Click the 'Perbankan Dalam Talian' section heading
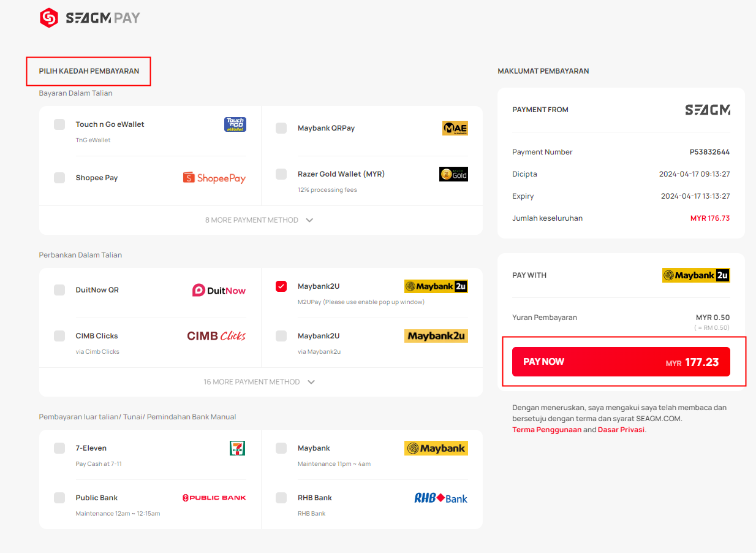Screen dimensions: 756x553 click(81, 255)
